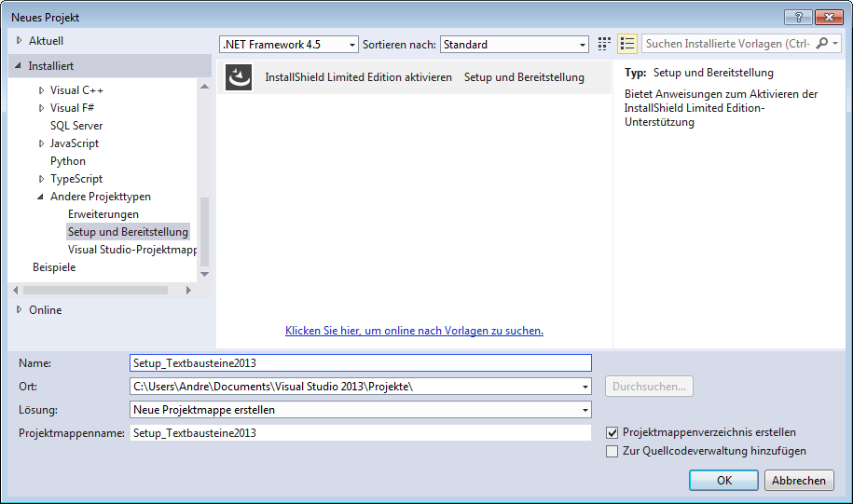Image resolution: width=853 pixels, height=504 pixels.
Task: Select Erweiterungen in the tree
Action: (103, 214)
